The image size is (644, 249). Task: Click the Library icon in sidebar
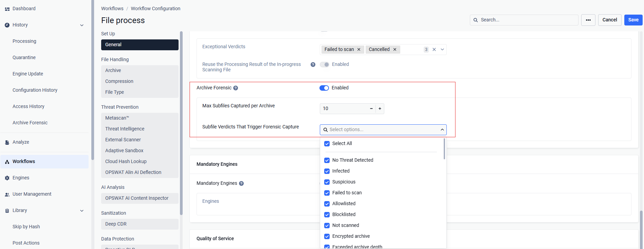(7, 211)
